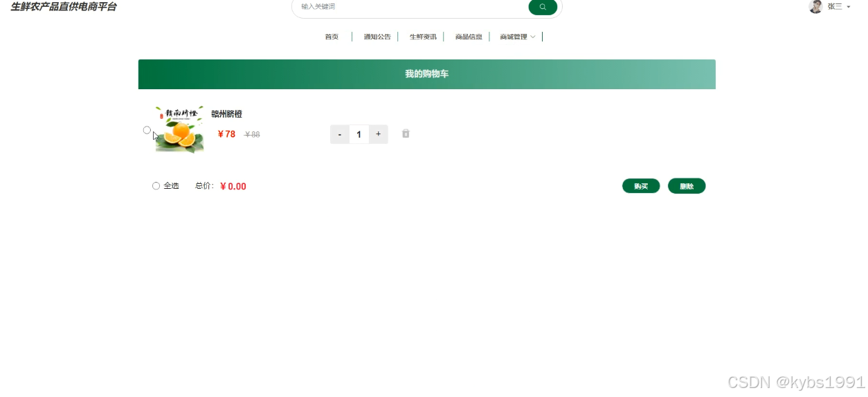This screenshot has height=397, width=868.
Task: Open the 生鲜资讯 menu item
Action: (x=423, y=37)
